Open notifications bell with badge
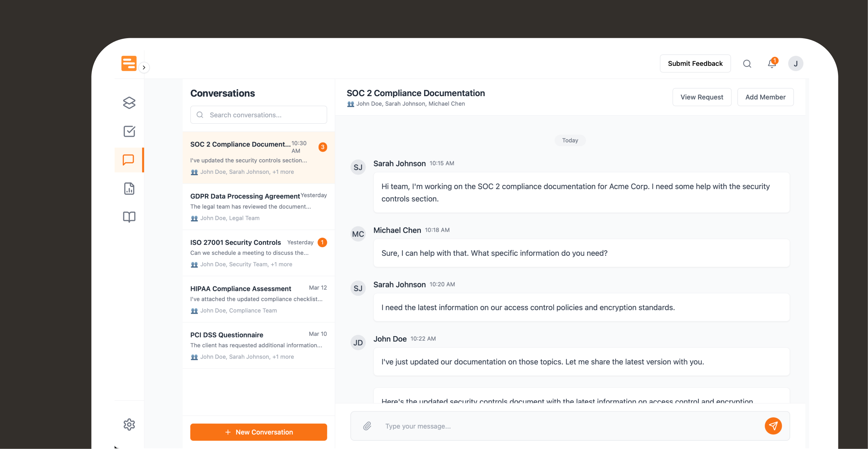This screenshot has width=868, height=449. click(x=772, y=64)
